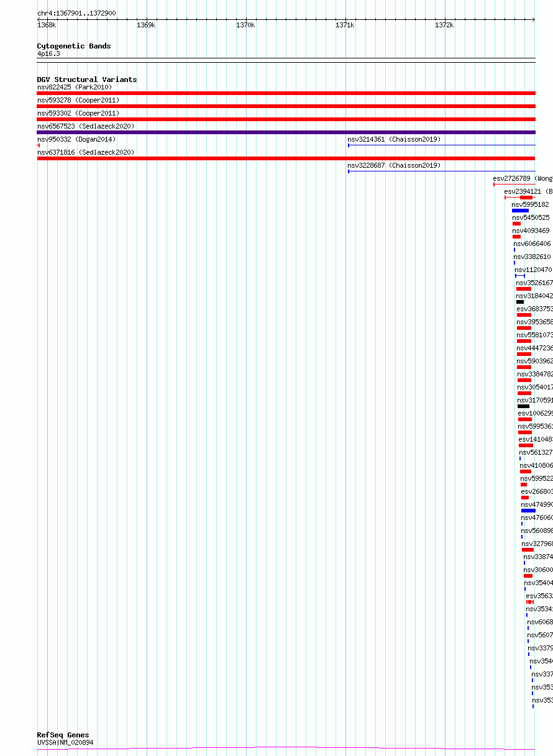553x756 pixels.
Task: Click the UVSSA|NM_020894 gene label
Action: [65, 742]
